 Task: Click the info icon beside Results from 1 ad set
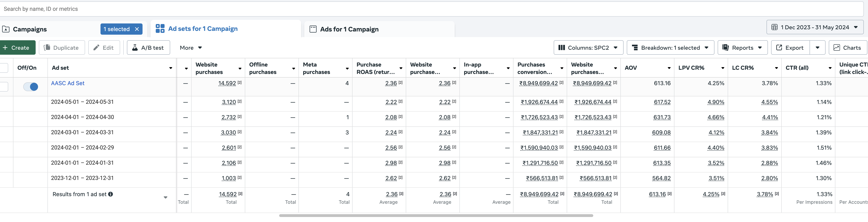pos(111,194)
